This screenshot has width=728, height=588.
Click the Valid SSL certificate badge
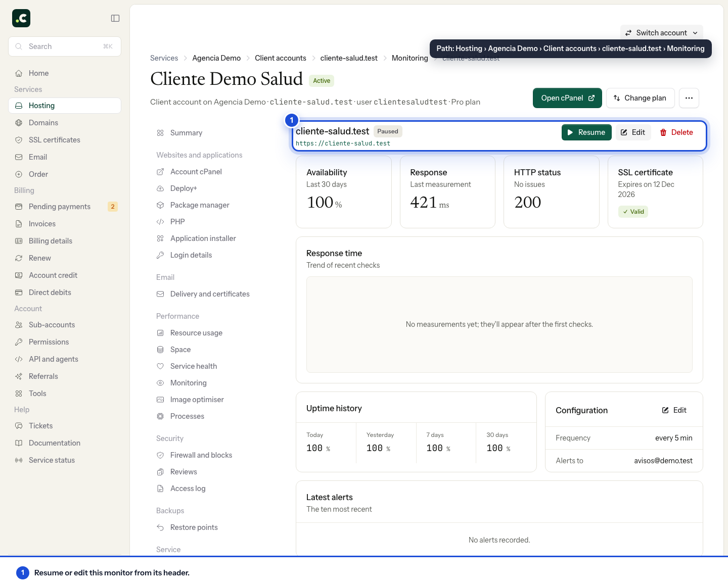(x=633, y=212)
